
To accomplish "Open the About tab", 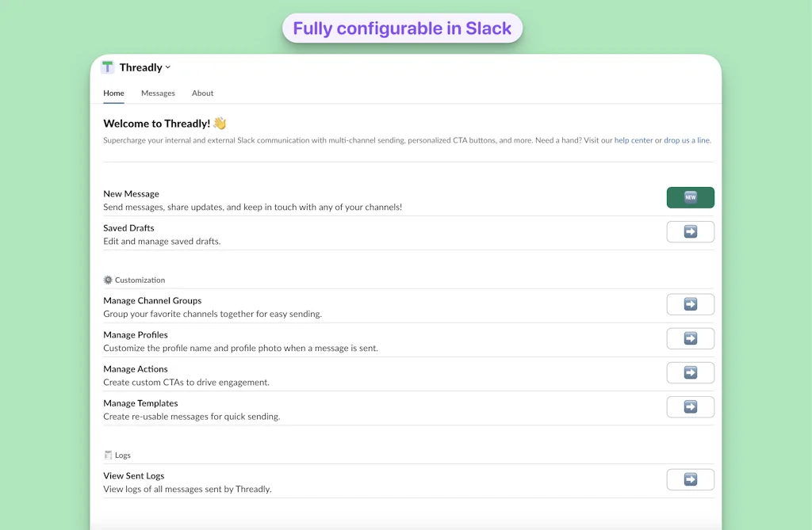I will tap(202, 93).
